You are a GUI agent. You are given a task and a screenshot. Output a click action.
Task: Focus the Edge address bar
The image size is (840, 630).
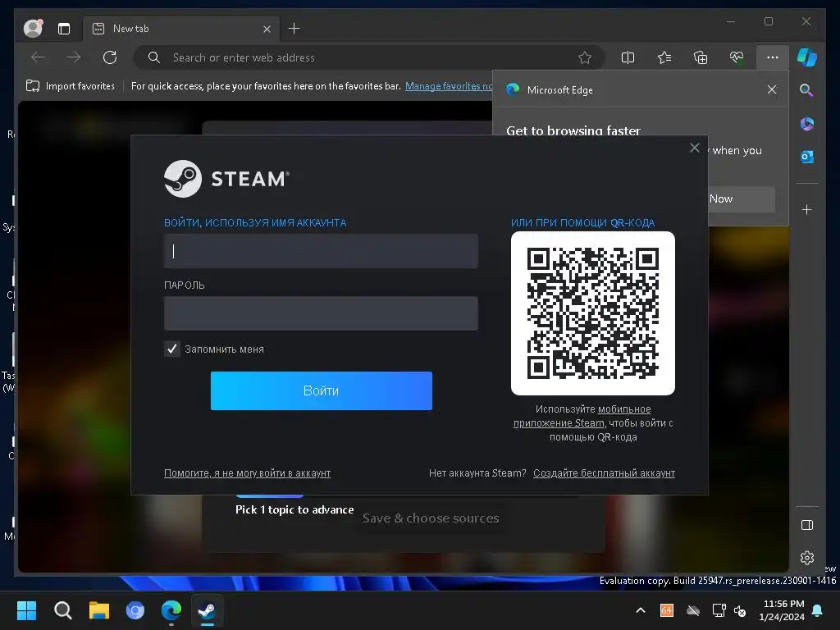click(x=368, y=57)
